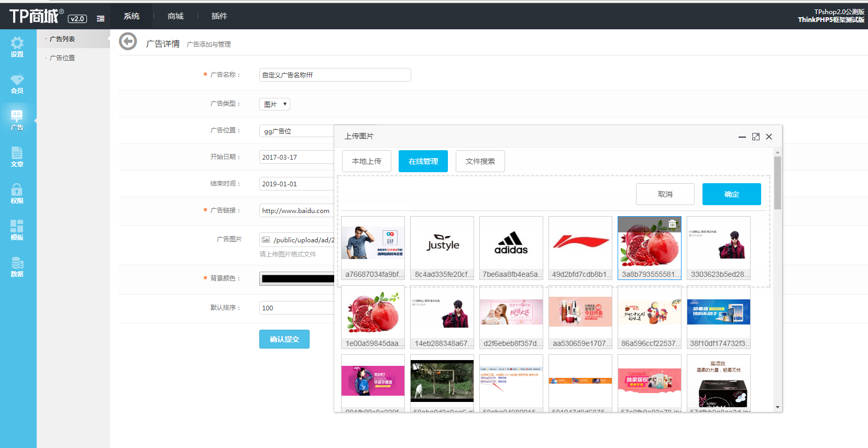Select thumbnail 3303623b5ed28
This screenshot has height=448, width=868.
719,248
